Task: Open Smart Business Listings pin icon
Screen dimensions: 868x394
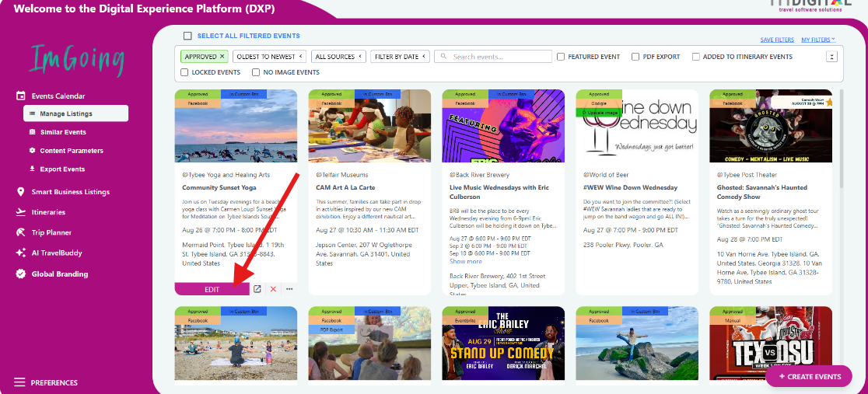Action: (20, 192)
